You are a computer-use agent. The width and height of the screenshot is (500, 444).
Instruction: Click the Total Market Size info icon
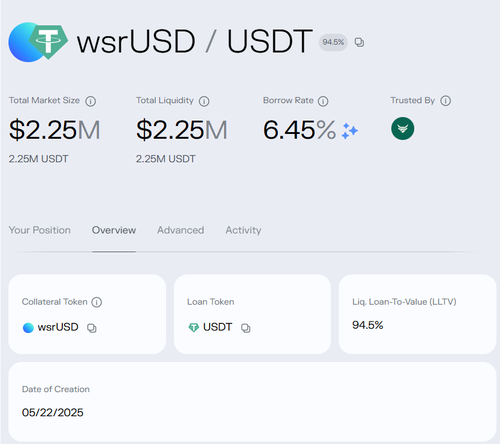point(90,101)
